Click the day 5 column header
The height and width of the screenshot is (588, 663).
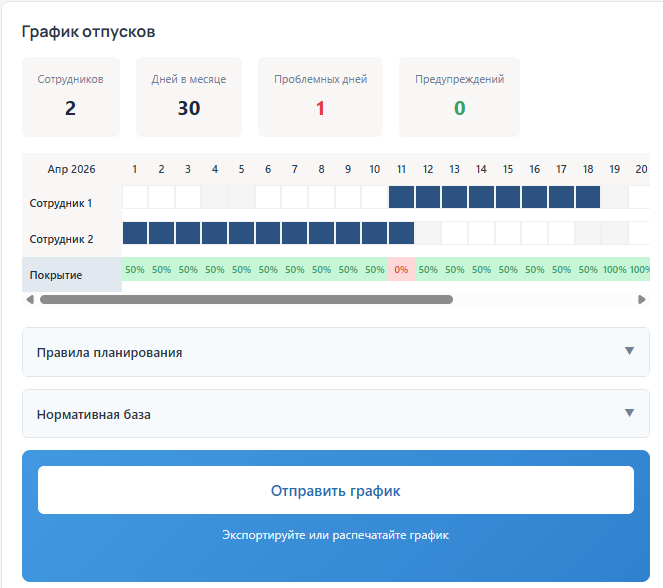coord(241,169)
